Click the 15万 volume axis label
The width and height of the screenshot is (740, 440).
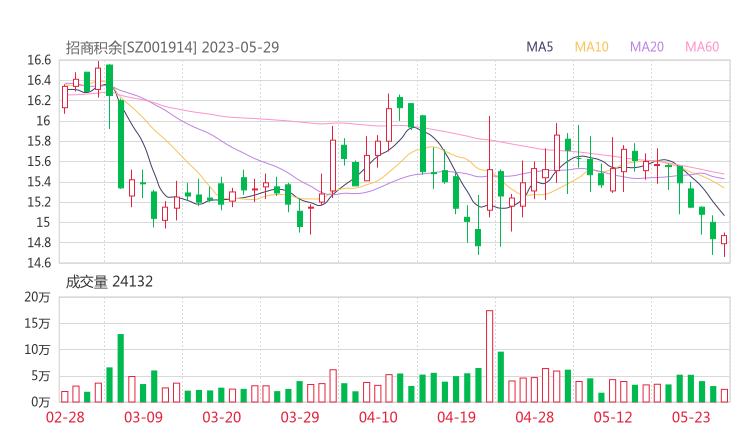[37, 323]
